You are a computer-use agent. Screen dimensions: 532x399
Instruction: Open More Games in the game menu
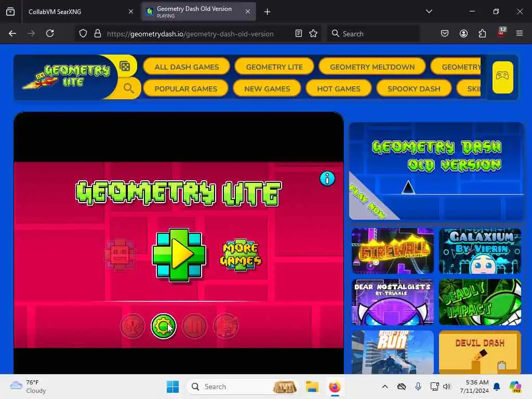click(x=241, y=255)
